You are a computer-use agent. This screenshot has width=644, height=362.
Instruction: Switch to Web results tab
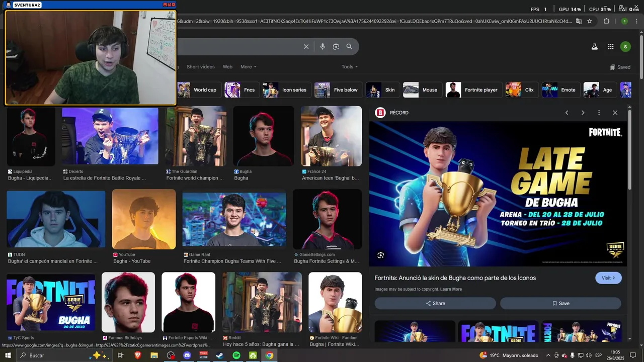coord(227,67)
